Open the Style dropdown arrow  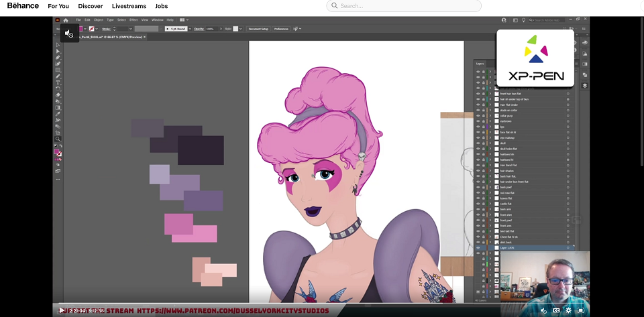(x=241, y=29)
